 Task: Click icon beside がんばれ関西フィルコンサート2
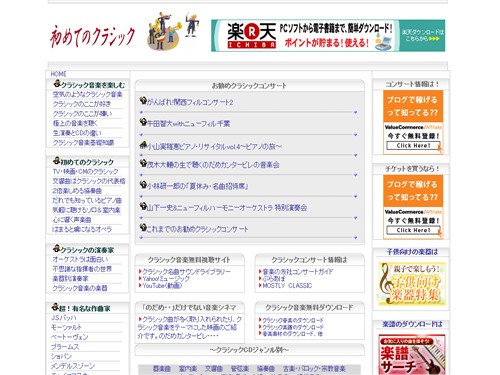[x=143, y=101]
